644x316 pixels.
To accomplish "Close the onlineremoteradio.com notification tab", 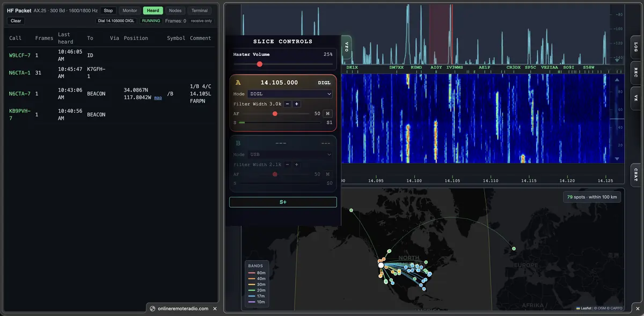I will click(x=215, y=308).
